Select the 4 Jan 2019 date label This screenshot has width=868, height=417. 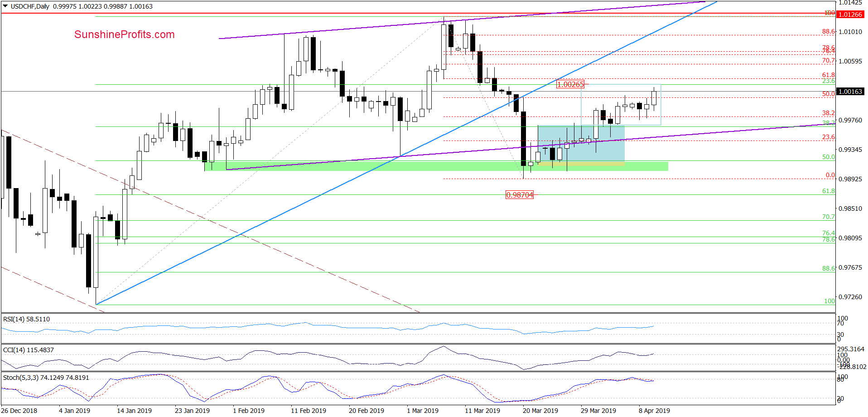(74, 411)
